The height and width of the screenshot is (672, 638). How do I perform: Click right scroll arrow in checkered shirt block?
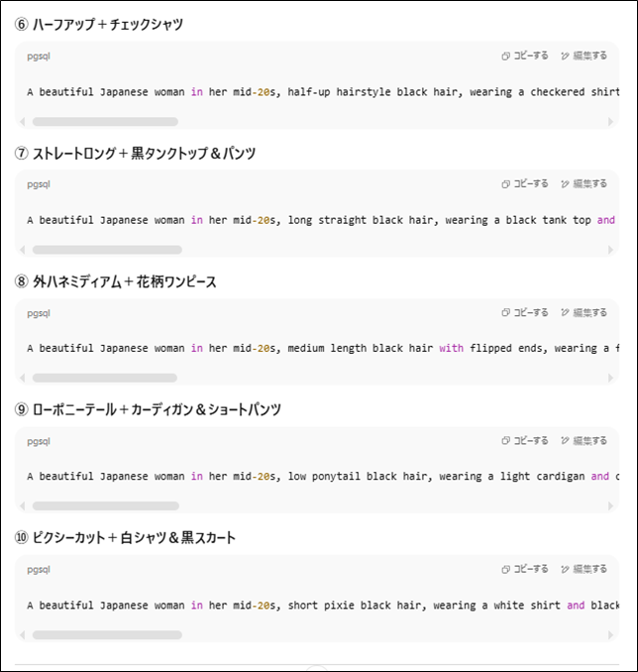click(x=610, y=122)
